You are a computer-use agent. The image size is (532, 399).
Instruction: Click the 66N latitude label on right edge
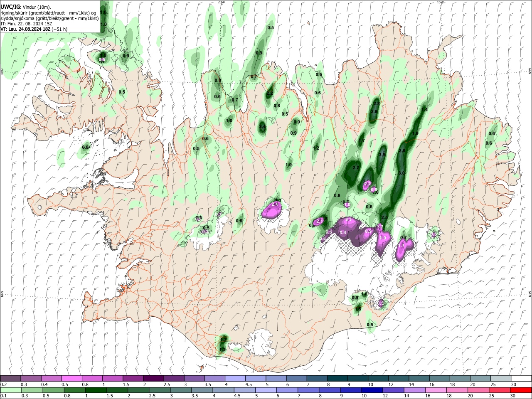(530, 71)
